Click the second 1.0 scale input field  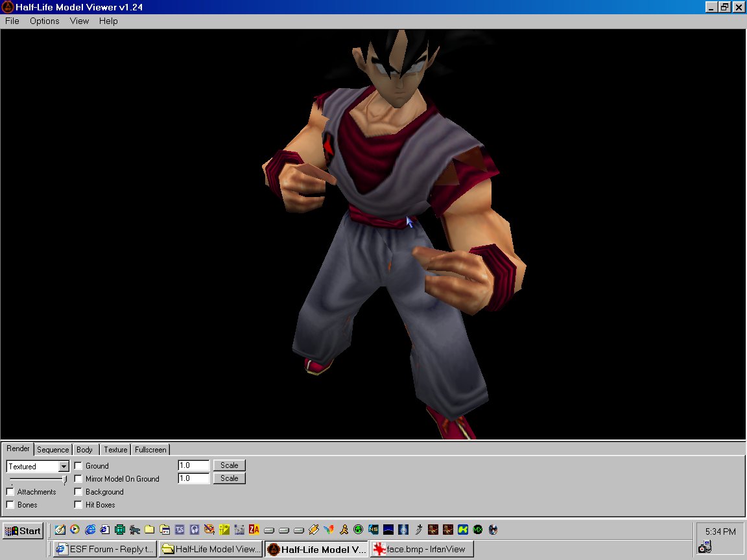pos(193,478)
